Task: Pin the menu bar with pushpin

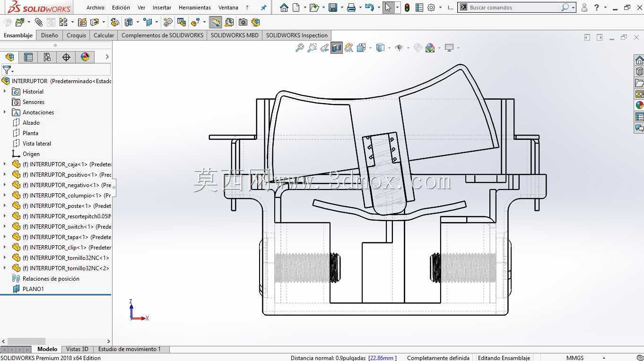Action: click(264, 8)
